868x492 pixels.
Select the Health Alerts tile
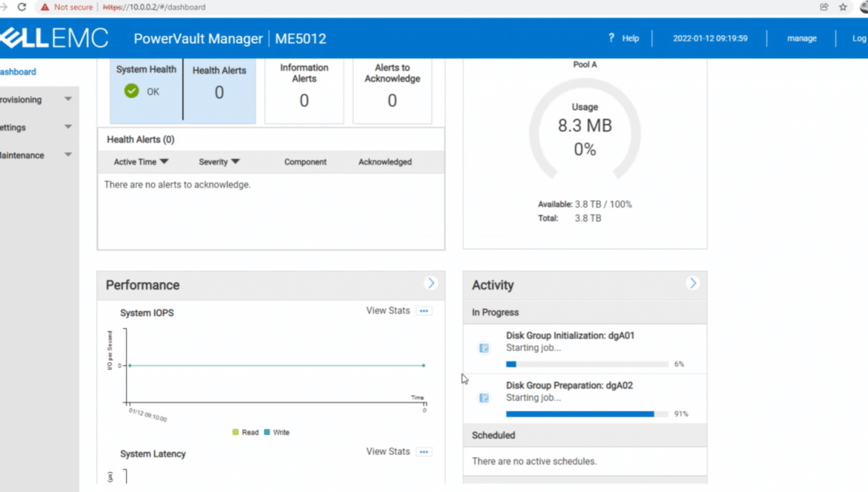point(219,90)
